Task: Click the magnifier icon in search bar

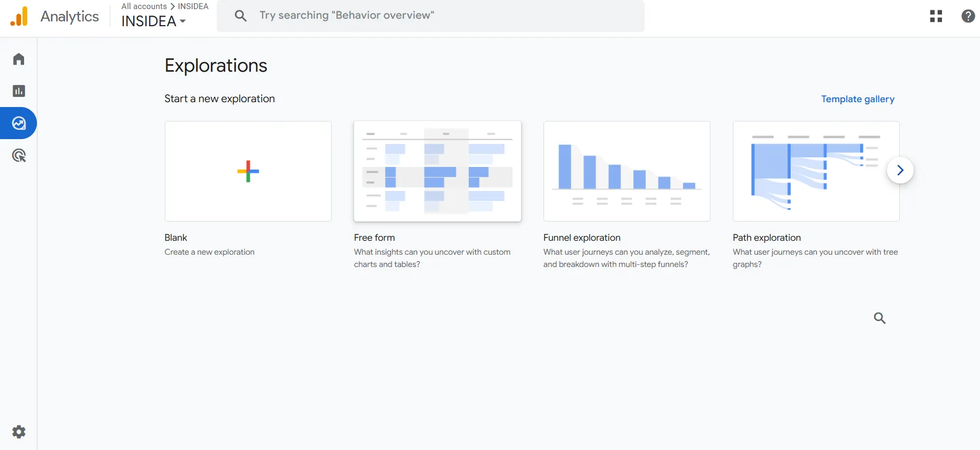Action: pyautogui.click(x=241, y=16)
